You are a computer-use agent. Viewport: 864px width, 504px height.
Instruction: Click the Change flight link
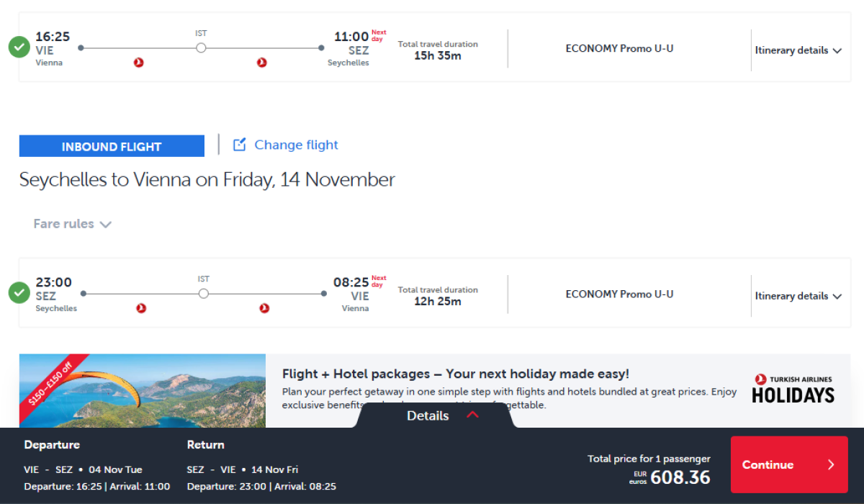pos(296,145)
